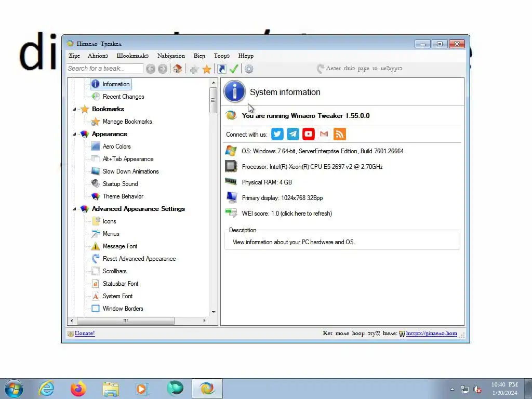
Task: Select Recent Changes in the tree
Action: (123, 97)
